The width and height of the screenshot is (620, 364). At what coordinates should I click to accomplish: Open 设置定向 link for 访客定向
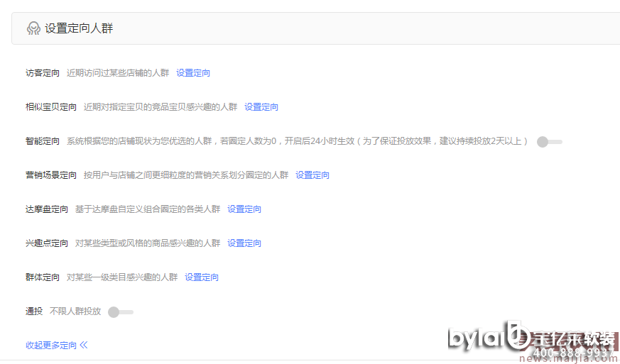pyautogui.click(x=193, y=72)
